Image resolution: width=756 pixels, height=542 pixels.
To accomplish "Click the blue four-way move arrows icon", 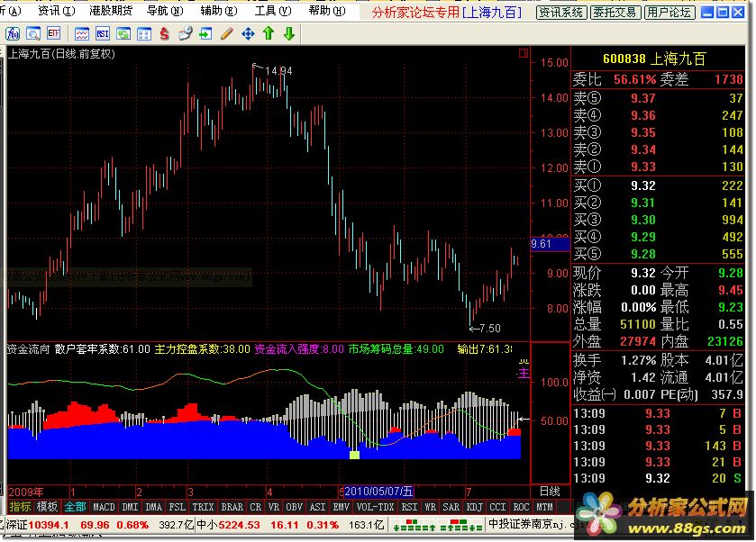I will (x=248, y=33).
